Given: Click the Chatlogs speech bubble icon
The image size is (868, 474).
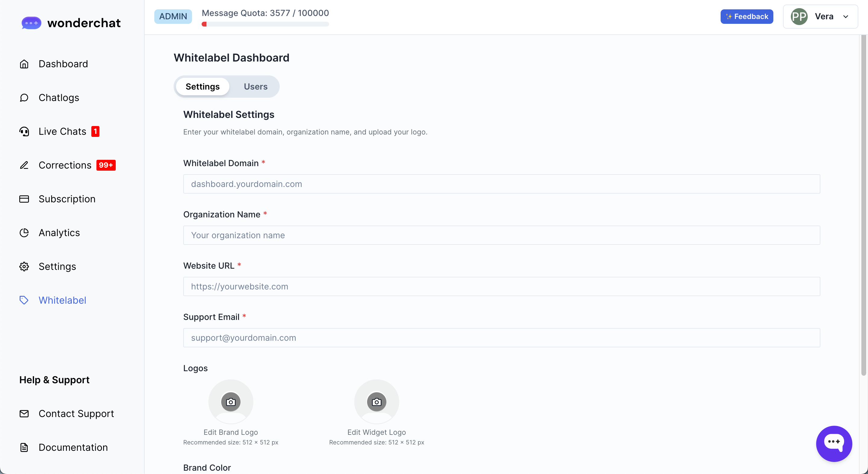Looking at the screenshot, I should click(24, 98).
